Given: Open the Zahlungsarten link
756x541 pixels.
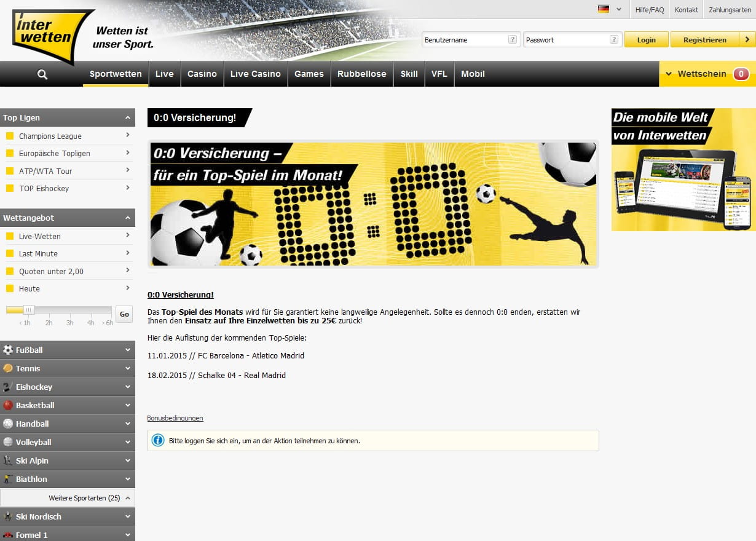Looking at the screenshot, I should coord(730,10).
